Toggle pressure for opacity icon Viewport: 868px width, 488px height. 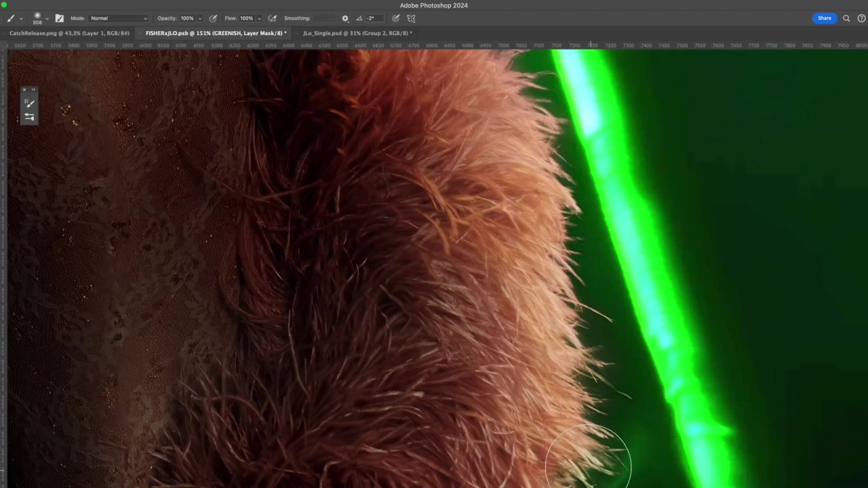pos(214,18)
